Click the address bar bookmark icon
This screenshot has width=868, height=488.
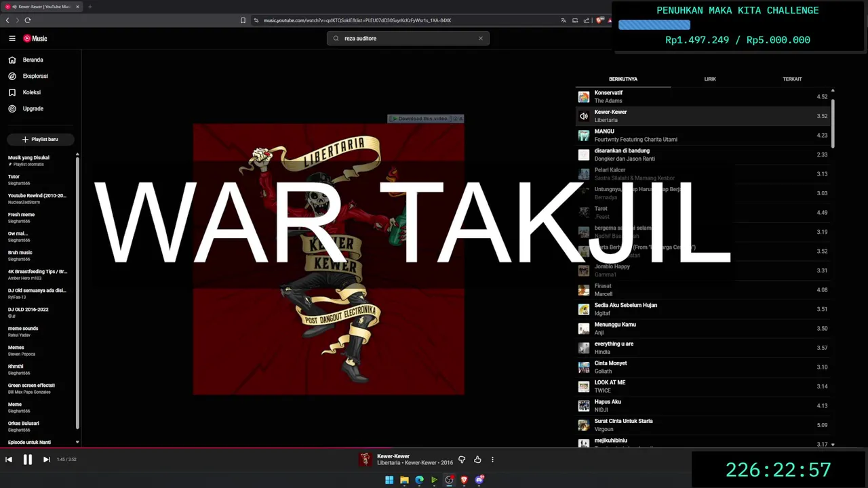click(x=243, y=20)
